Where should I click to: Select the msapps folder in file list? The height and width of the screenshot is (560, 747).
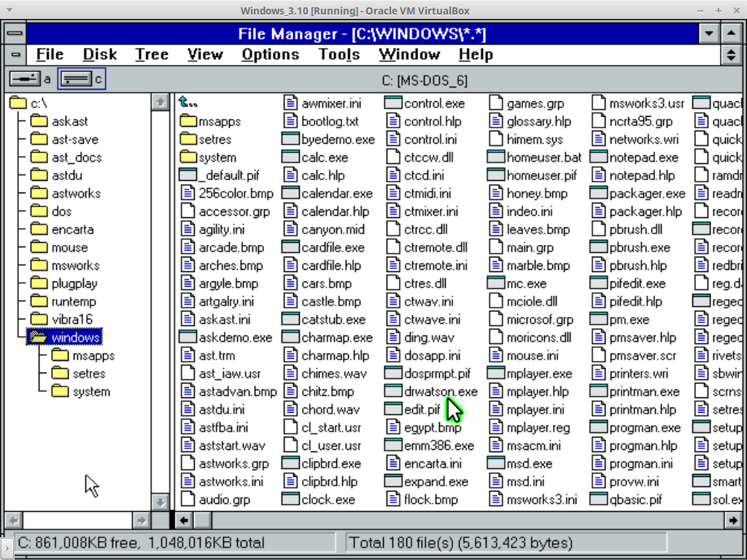click(188, 121)
